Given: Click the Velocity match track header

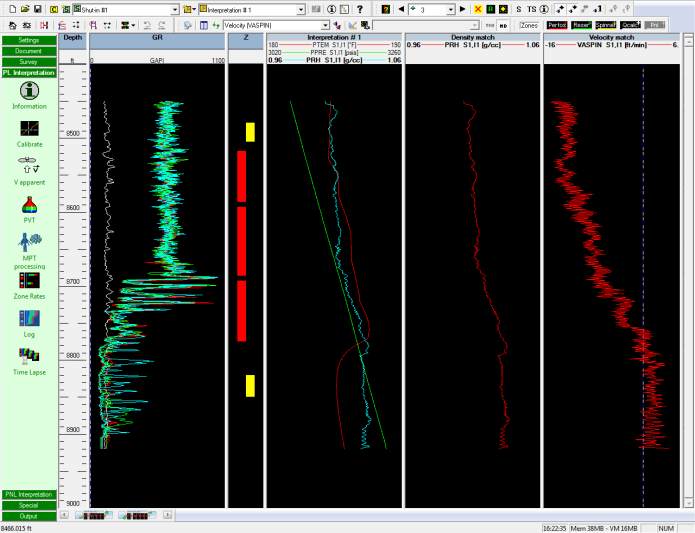Looking at the screenshot, I should (x=611, y=37).
